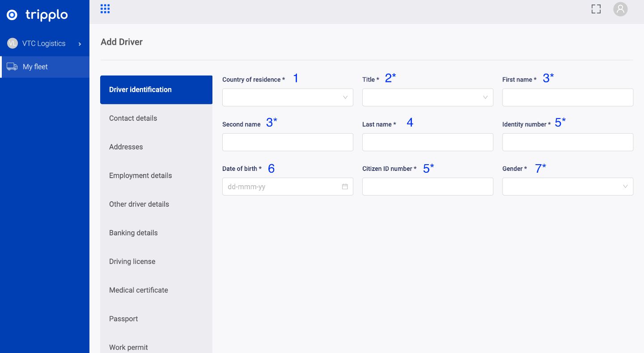This screenshot has height=353, width=644.
Task: Click the VL avatar badge for VTC Logistics
Action: point(12,43)
